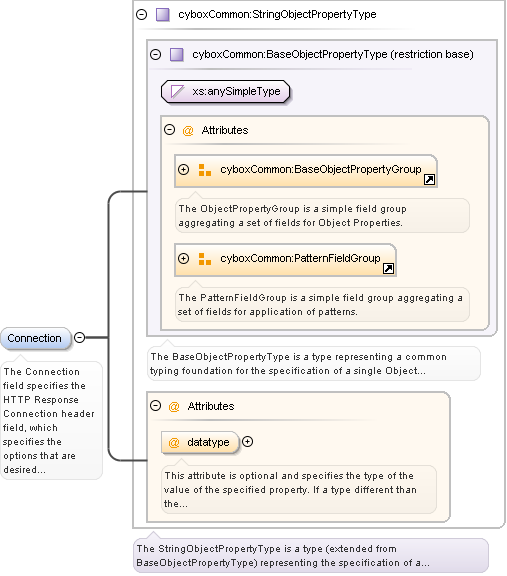The height and width of the screenshot is (576, 507).
Task: Click the BaseObjectPropertyGroup orange blocks icon
Action: coord(205,170)
